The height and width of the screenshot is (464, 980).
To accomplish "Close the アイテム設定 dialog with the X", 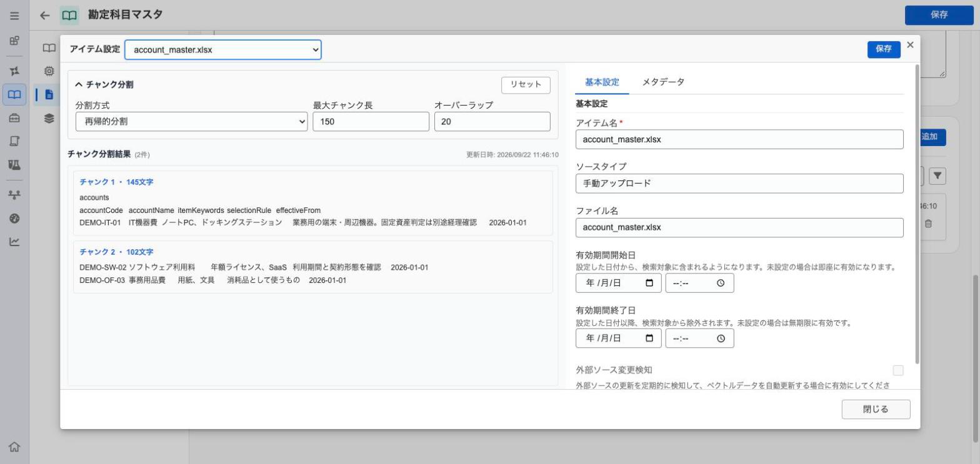I will (910, 45).
